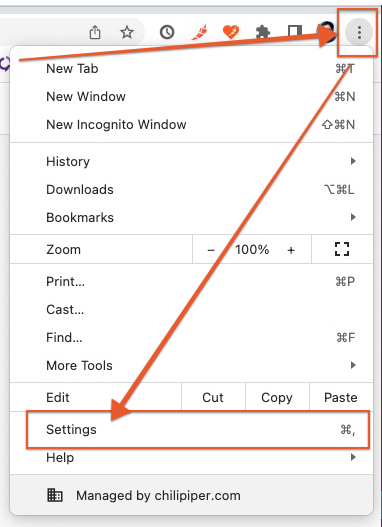This screenshot has width=382, height=527.
Task: Click the Copy button in Edit row
Action: [277, 397]
